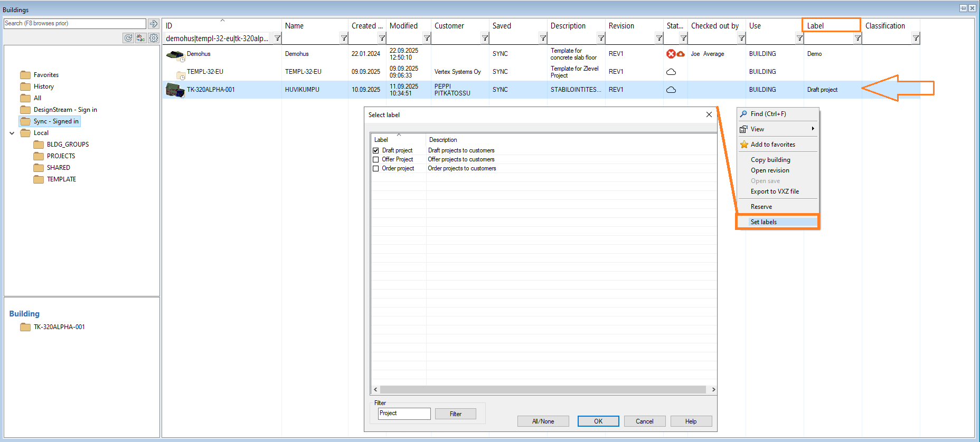Click the filter funnel icon in ID column
This screenshot has height=442, width=980.
coord(277,38)
